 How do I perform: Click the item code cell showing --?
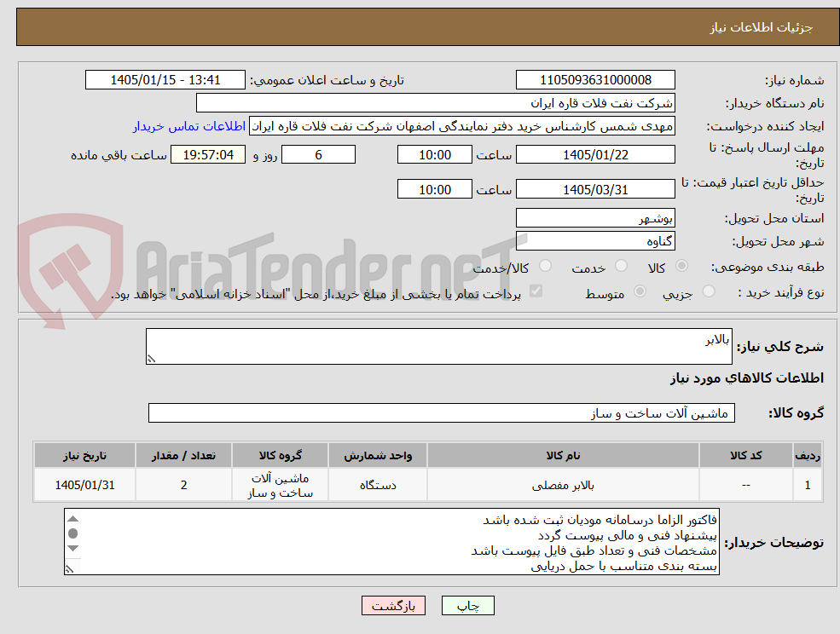(x=745, y=485)
